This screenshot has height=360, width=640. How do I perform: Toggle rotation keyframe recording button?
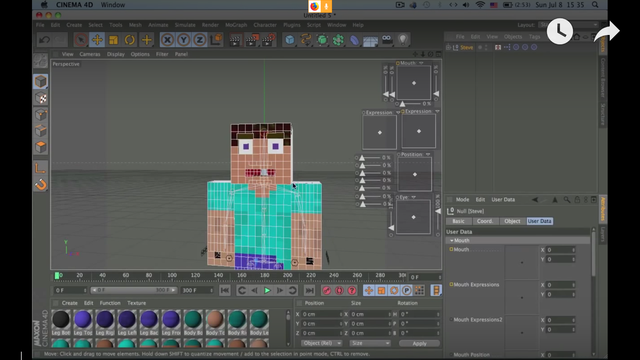(x=394, y=290)
